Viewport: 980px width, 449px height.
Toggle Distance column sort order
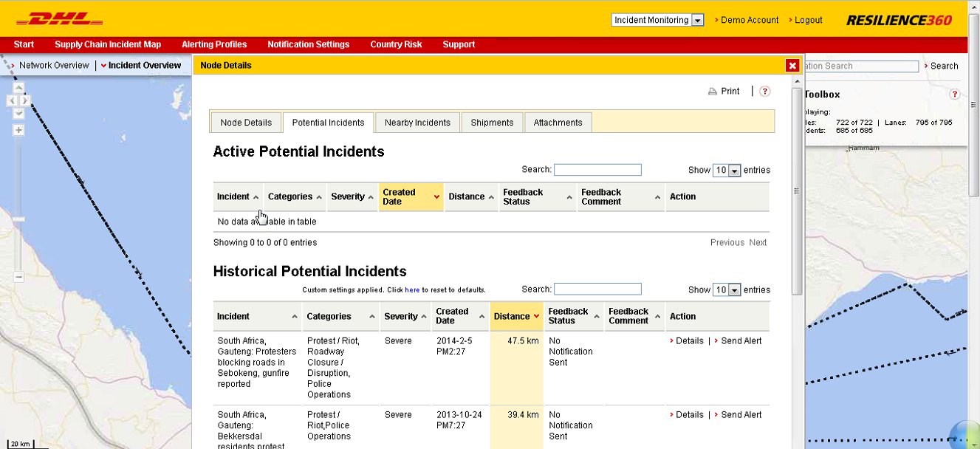[516, 316]
